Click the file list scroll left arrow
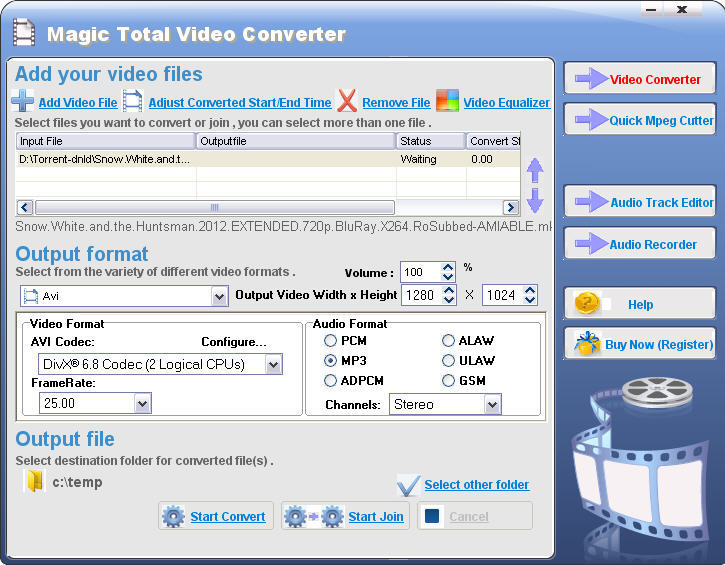 (25, 207)
